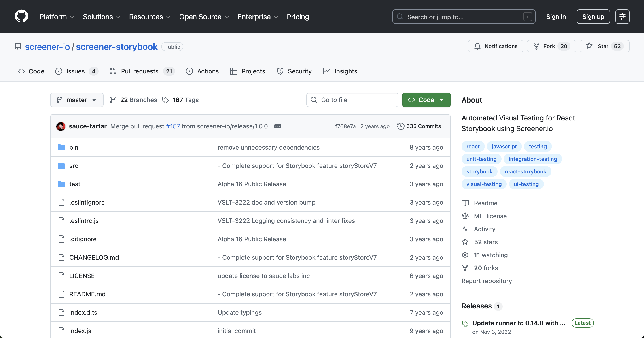
Task: Expand the commit message ellipsis
Action: pos(278,126)
